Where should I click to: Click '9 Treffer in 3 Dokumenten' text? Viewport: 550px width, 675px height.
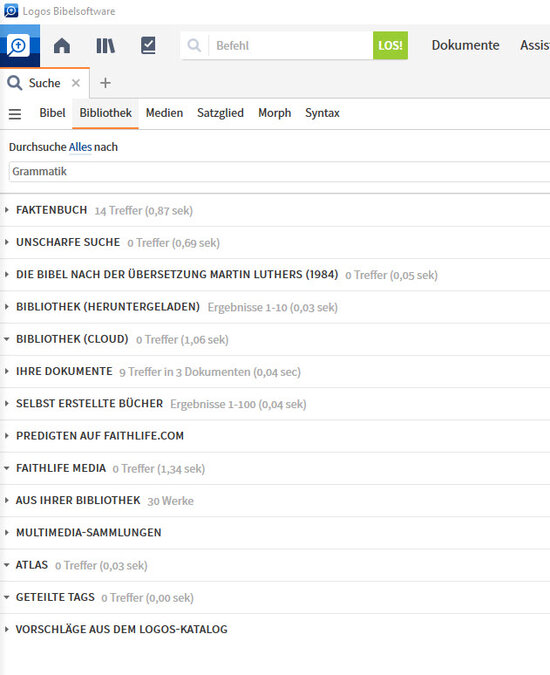[185, 372]
